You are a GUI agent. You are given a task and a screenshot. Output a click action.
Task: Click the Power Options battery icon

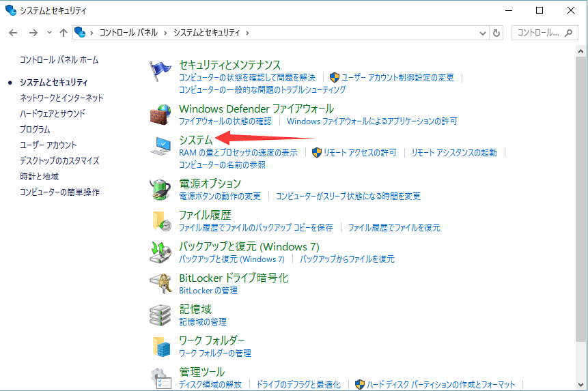pos(160,189)
